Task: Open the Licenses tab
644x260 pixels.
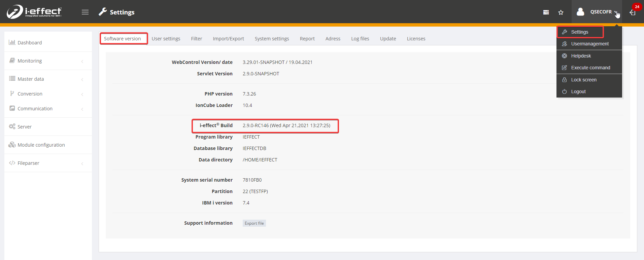Action: [x=416, y=39]
